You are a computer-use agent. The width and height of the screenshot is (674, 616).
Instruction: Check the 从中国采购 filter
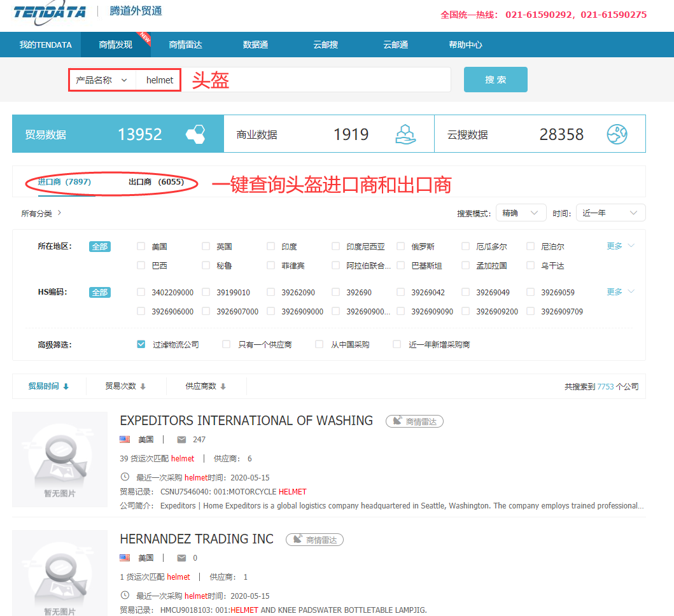pyautogui.click(x=319, y=344)
